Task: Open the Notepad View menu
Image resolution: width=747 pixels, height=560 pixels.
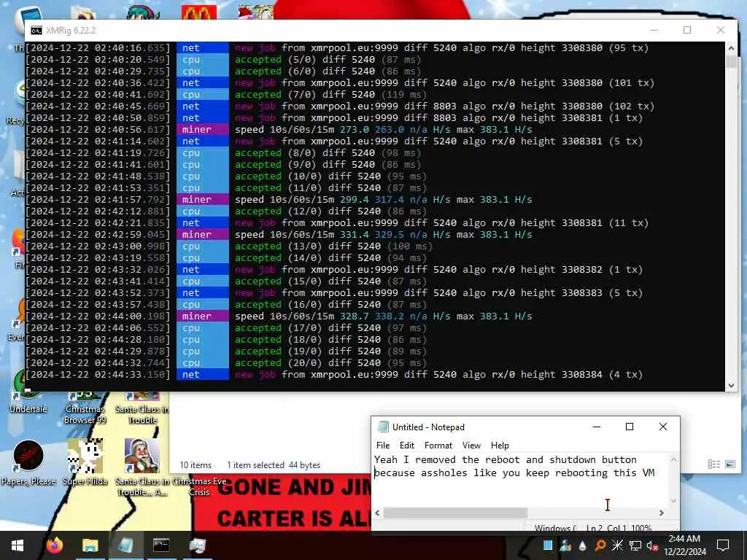Action: tap(471, 446)
